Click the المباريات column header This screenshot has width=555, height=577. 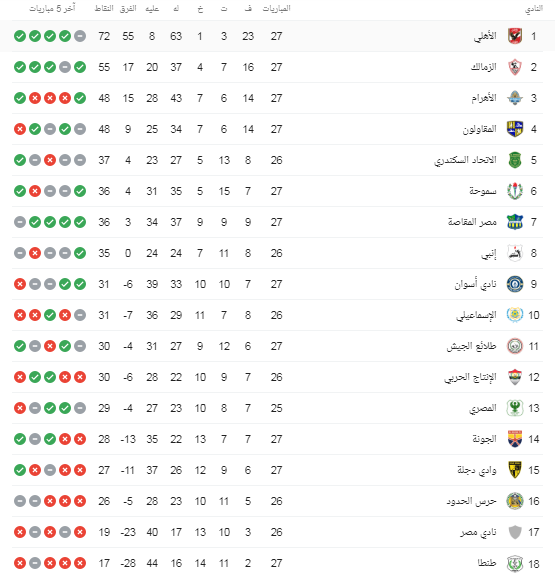pyautogui.click(x=276, y=8)
